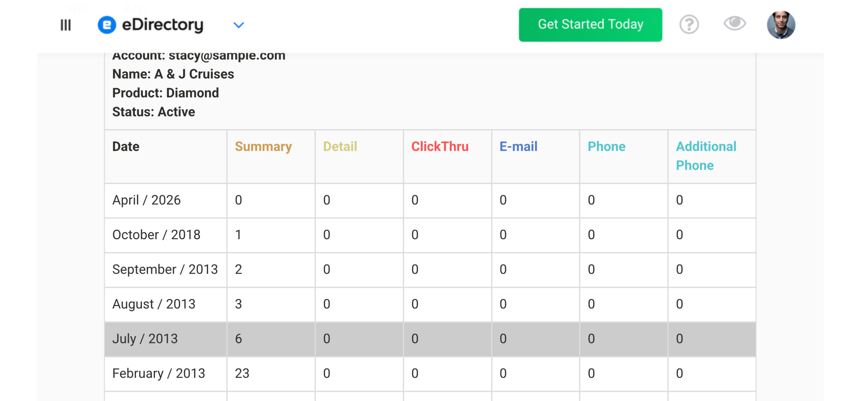
Task: Click the Product: Diamond text
Action: (166, 93)
